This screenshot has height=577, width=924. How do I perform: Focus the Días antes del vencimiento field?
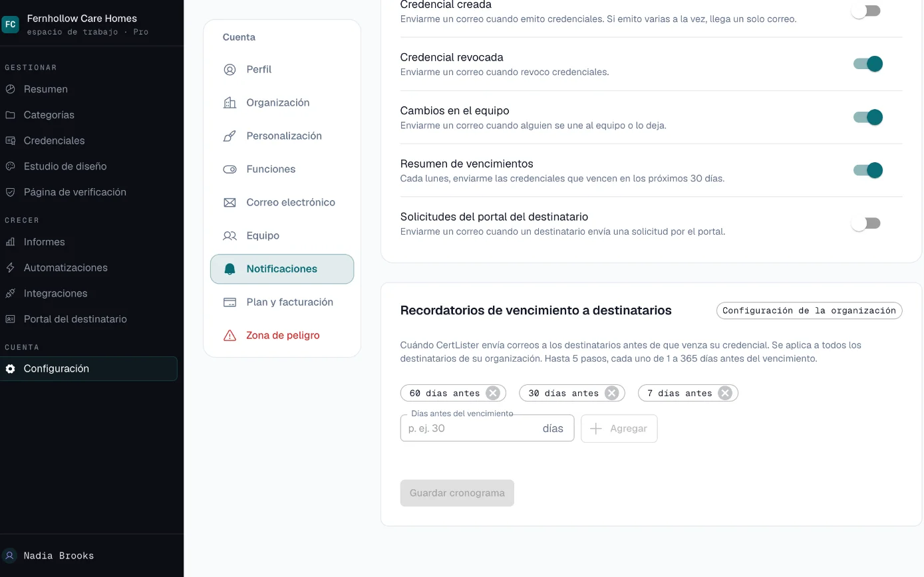pos(487,429)
